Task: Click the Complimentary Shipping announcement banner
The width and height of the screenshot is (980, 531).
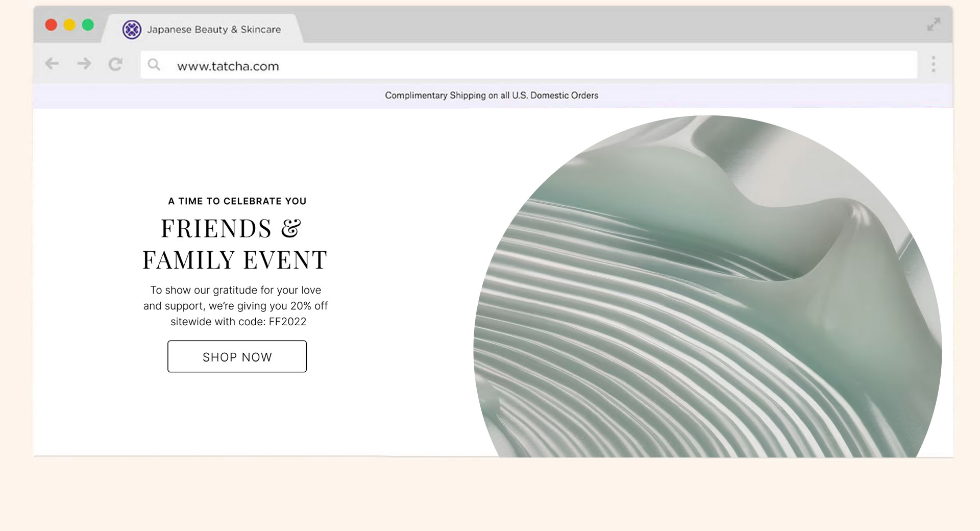Action: point(491,95)
